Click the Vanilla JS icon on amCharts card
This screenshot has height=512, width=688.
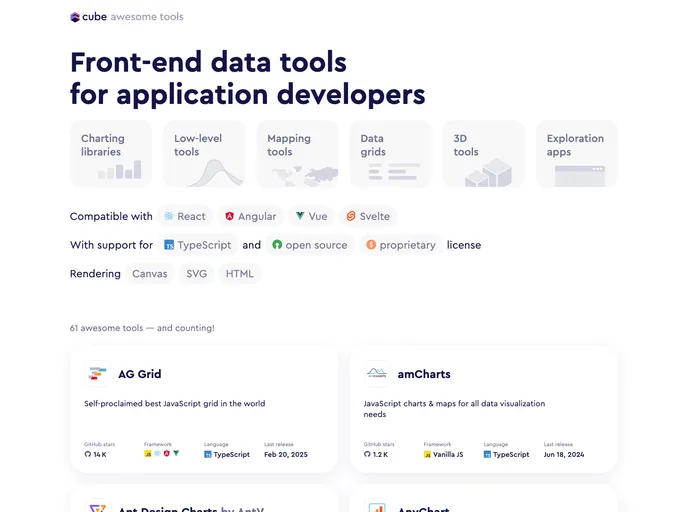(427, 455)
